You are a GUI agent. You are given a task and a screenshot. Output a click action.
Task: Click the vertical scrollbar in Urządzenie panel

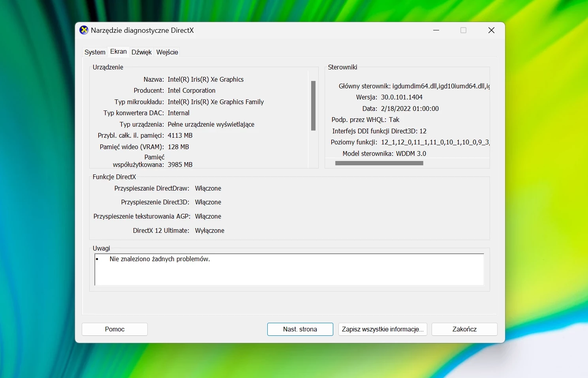[313, 106]
